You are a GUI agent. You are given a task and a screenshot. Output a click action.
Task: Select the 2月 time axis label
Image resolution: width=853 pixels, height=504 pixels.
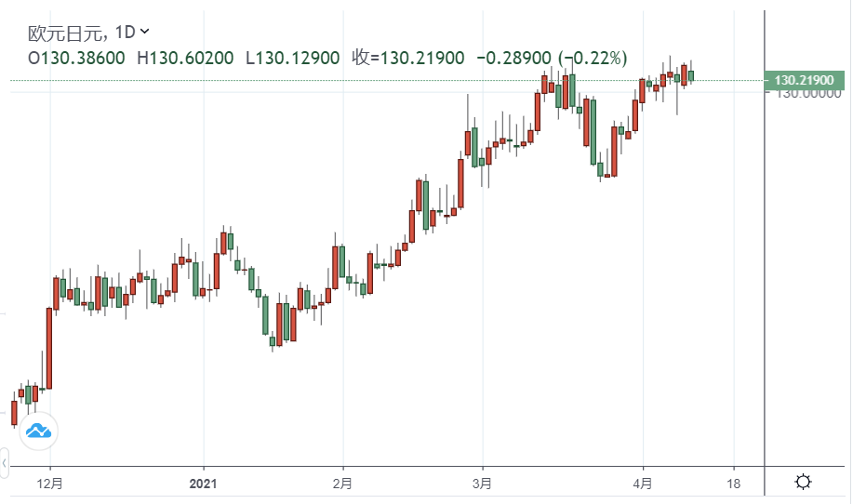pos(342,483)
